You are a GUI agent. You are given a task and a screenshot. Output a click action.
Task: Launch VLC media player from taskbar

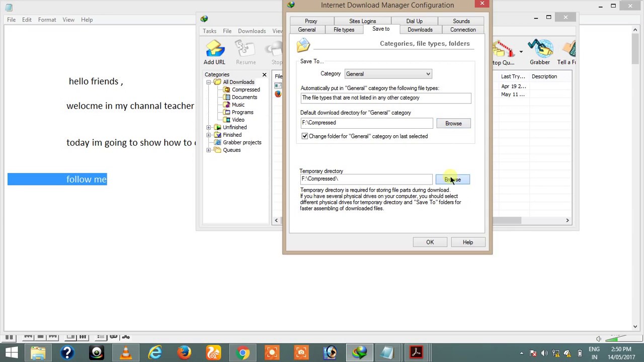(126, 352)
